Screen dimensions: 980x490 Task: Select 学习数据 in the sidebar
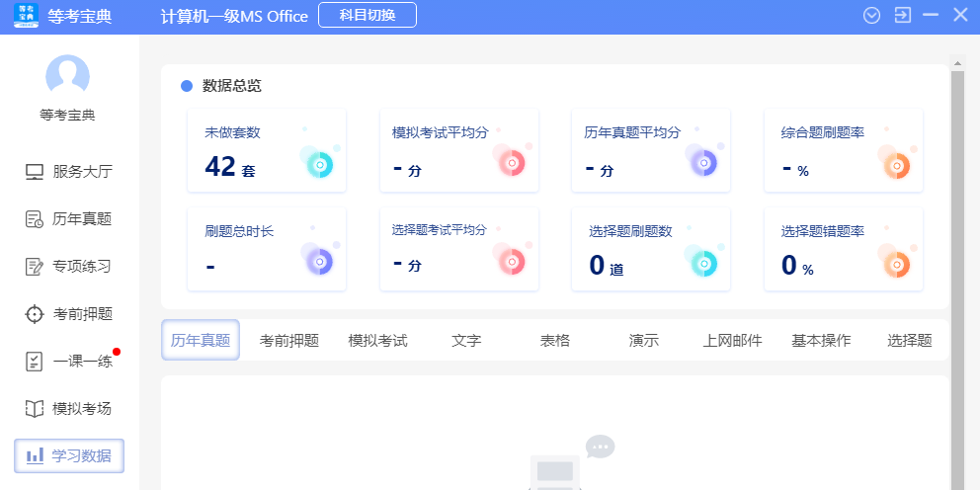coord(69,455)
